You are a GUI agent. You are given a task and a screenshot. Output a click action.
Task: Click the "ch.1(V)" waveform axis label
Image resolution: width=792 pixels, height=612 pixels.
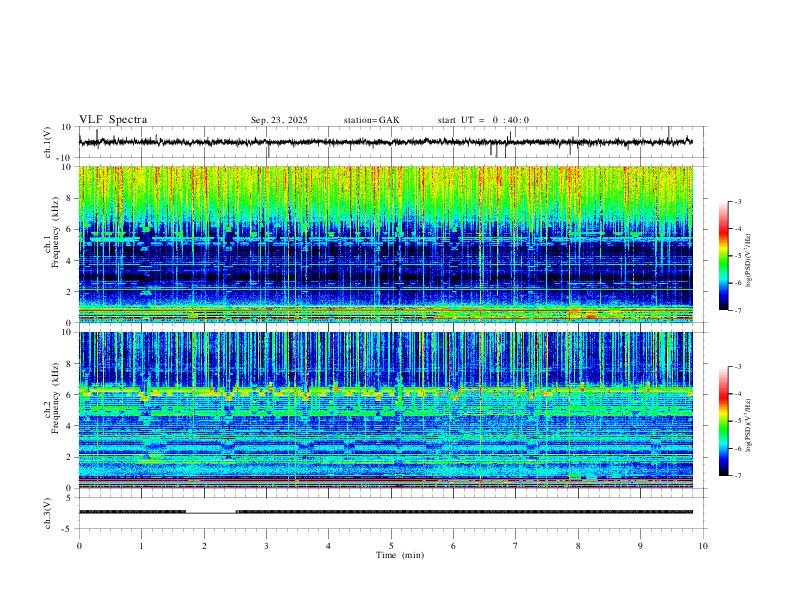(x=48, y=142)
